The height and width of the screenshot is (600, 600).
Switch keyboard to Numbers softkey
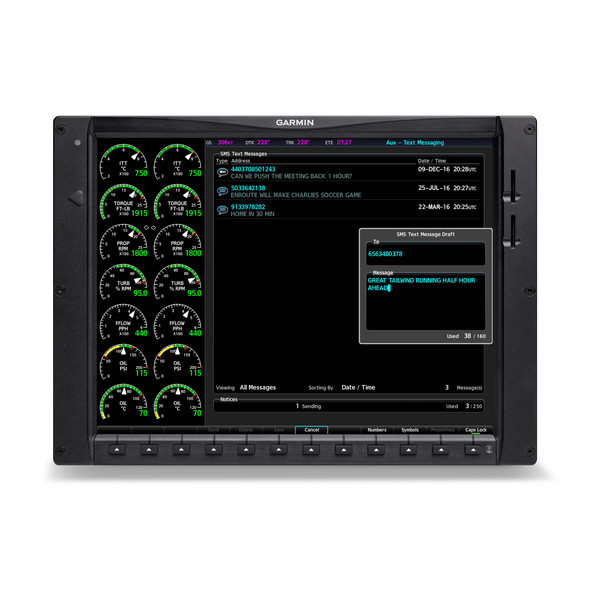click(x=377, y=430)
